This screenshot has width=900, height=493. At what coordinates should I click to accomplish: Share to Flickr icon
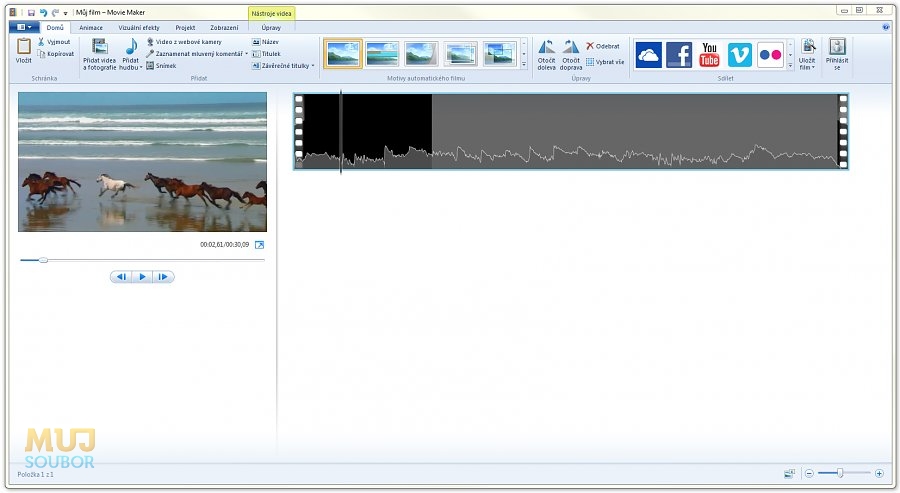770,55
